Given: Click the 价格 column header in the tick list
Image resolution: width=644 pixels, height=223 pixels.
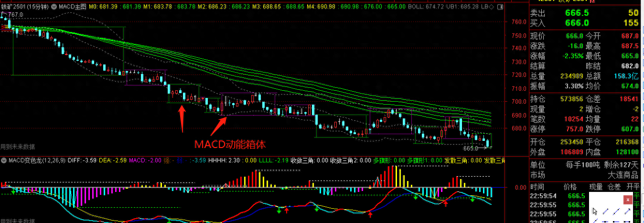Looking at the screenshot, I should [x=570, y=186].
